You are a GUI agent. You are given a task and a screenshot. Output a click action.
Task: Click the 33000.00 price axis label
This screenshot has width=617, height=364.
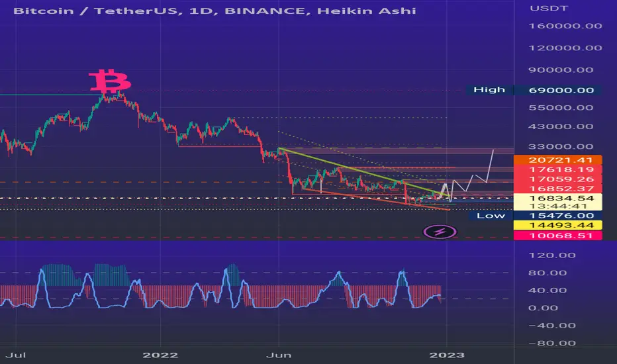click(x=561, y=146)
